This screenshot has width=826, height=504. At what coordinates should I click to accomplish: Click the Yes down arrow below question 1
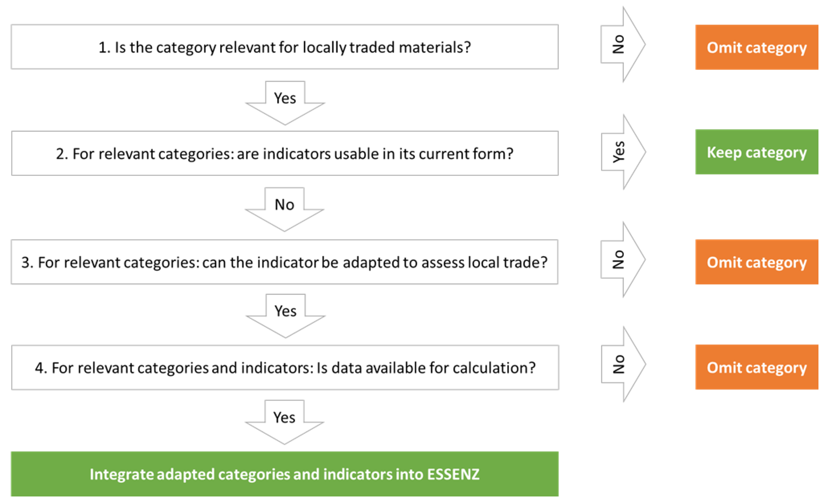285,101
